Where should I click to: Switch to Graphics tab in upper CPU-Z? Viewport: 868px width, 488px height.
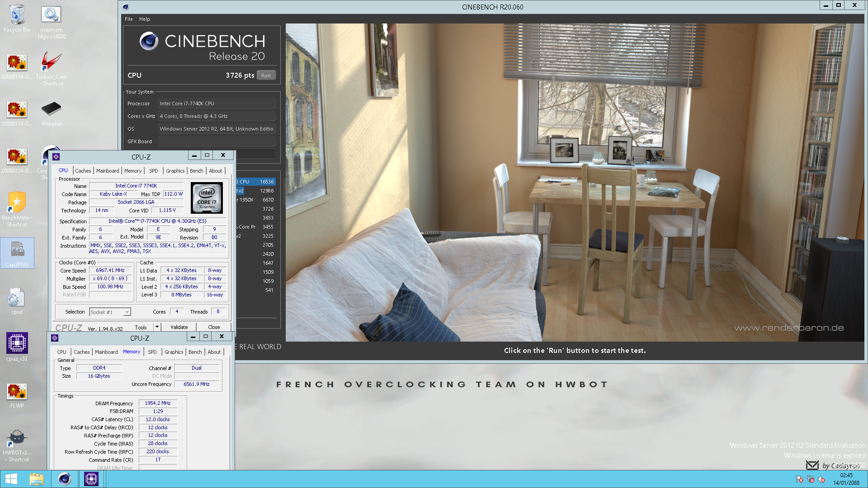click(175, 171)
